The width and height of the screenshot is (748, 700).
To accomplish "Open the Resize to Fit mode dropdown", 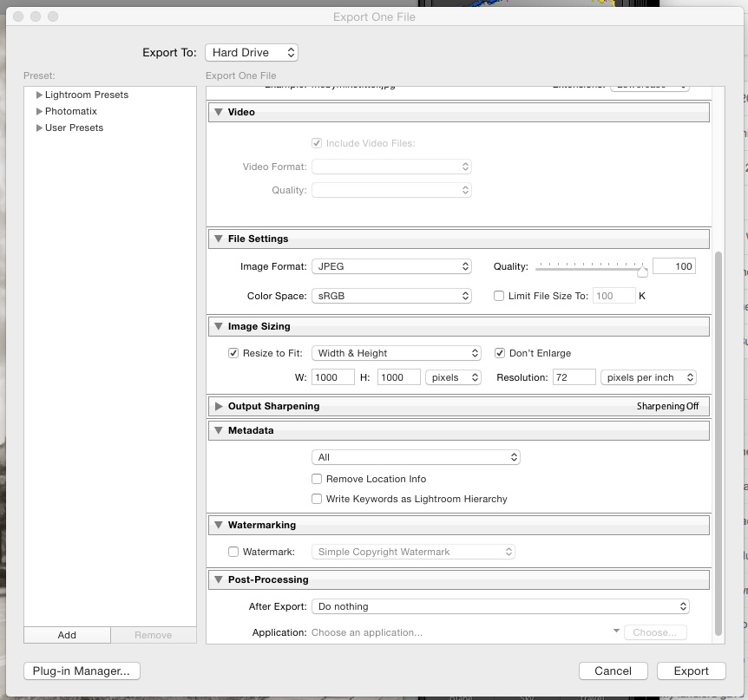I will click(397, 353).
